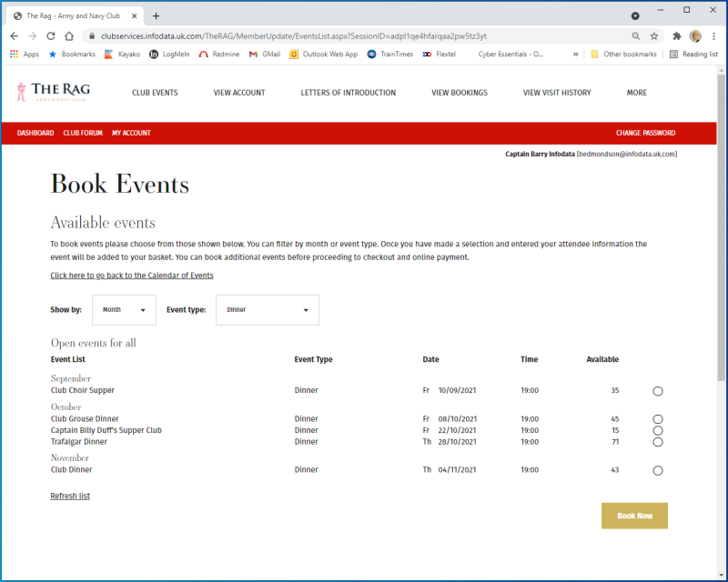
Task: Click the zoom magnifier icon in address bar
Action: [x=635, y=36]
